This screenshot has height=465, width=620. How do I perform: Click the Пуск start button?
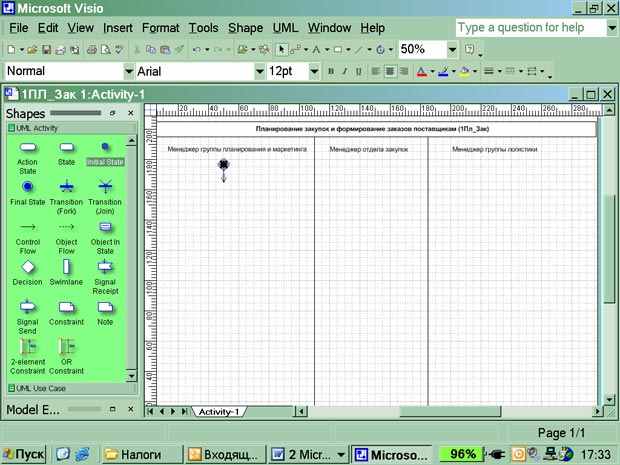[24, 454]
